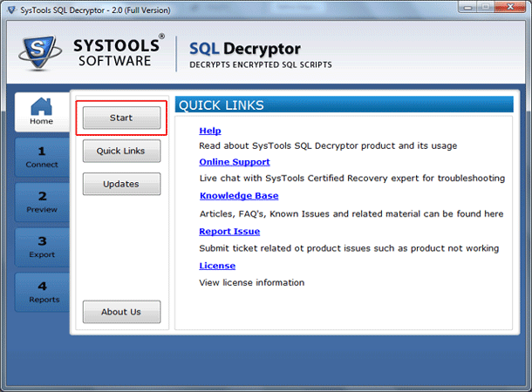Open the Home tab

click(x=42, y=112)
